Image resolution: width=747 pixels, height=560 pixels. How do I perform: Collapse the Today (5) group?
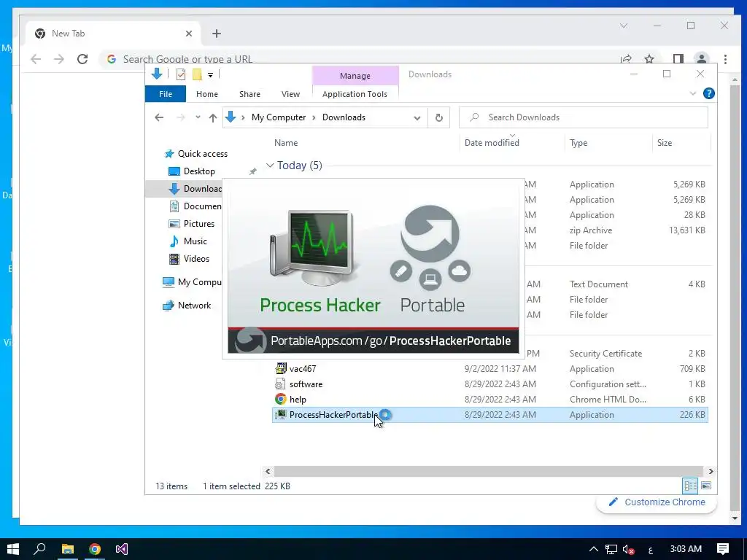pyautogui.click(x=270, y=166)
